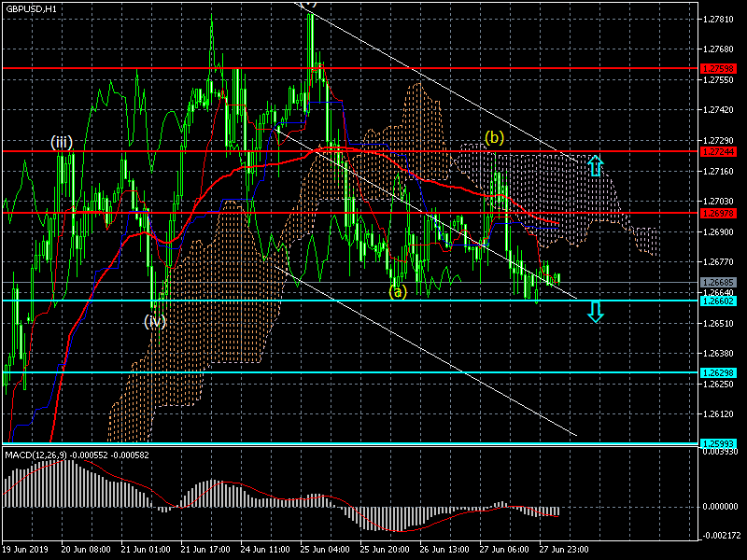Click the 25 Jun 04:00 time label
Image resolution: width=747 pixels, height=560 pixels.
point(325,551)
